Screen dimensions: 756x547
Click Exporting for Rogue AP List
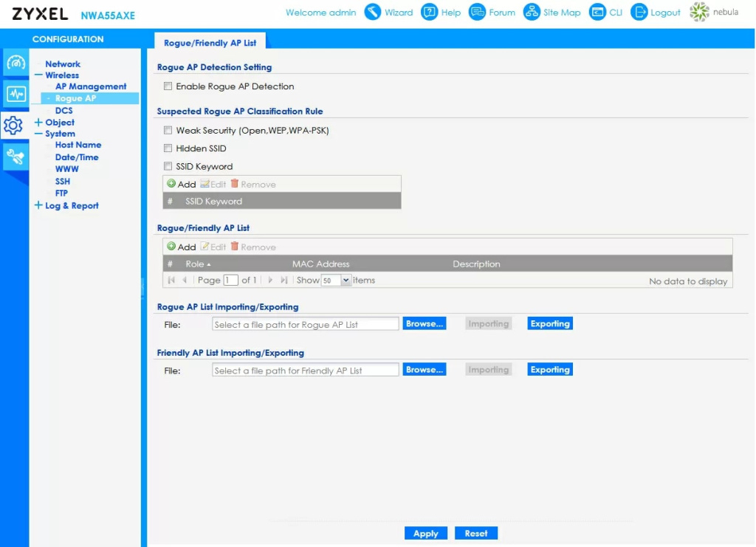(x=550, y=324)
